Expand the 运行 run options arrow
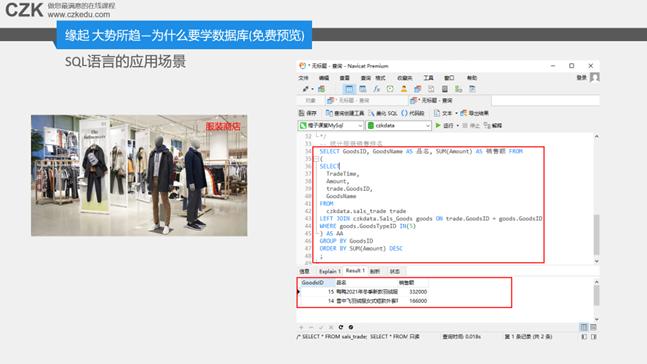This screenshot has width=647, height=364. tap(458, 125)
